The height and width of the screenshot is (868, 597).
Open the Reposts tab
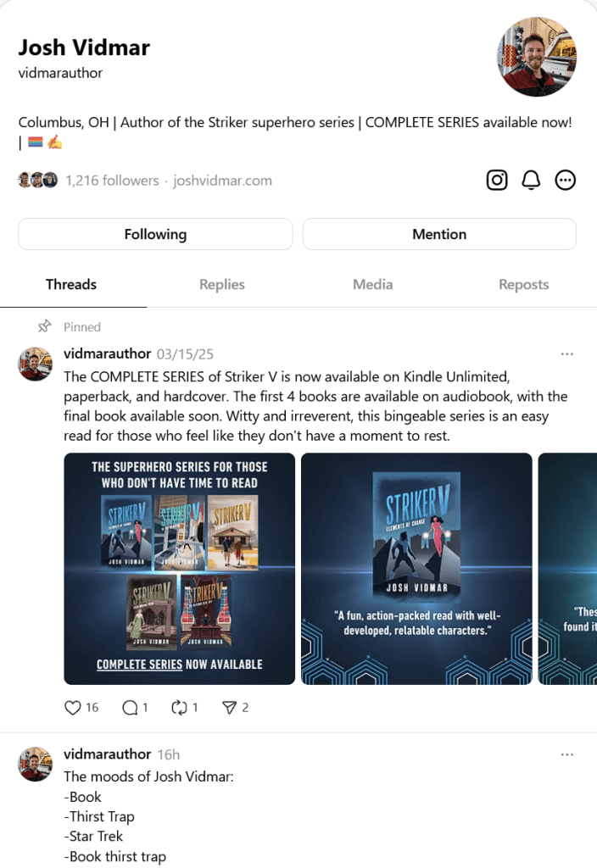[523, 285]
